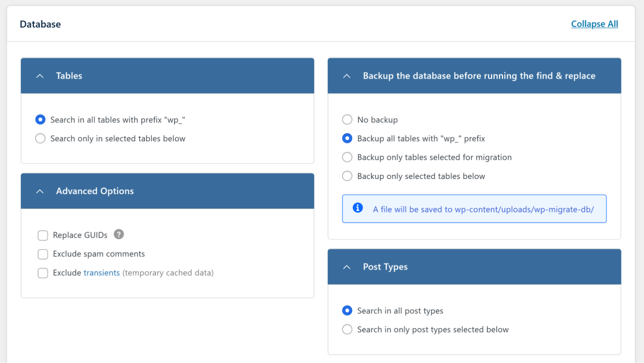The image size is (644, 363).
Task: Click the info icon in backup file notice
Action: pos(358,208)
